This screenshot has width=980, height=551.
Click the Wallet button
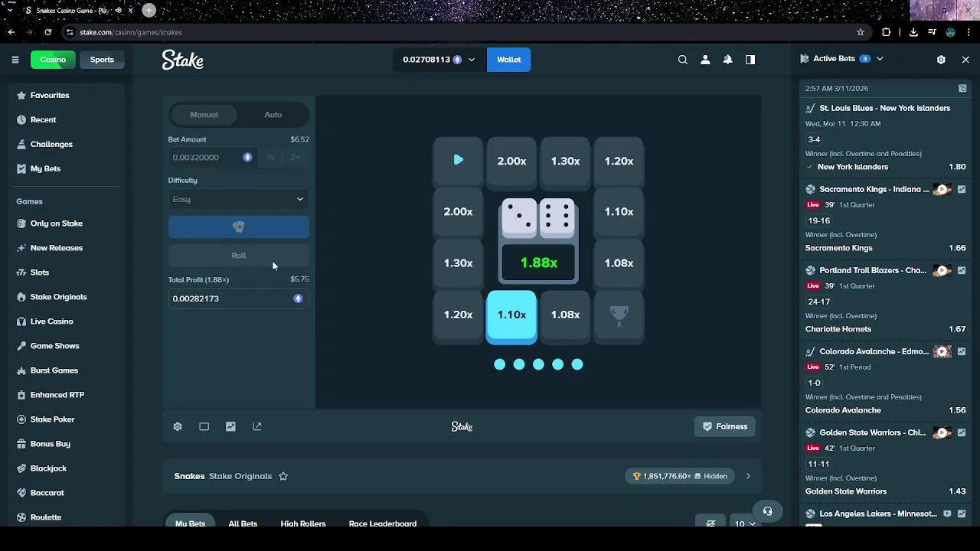(x=509, y=60)
